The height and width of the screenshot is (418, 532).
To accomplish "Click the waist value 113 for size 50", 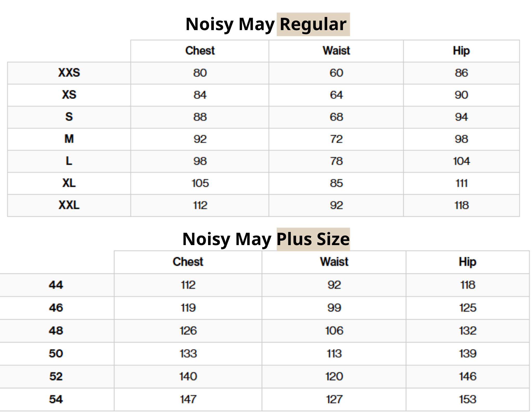I will tap(334, 354).
